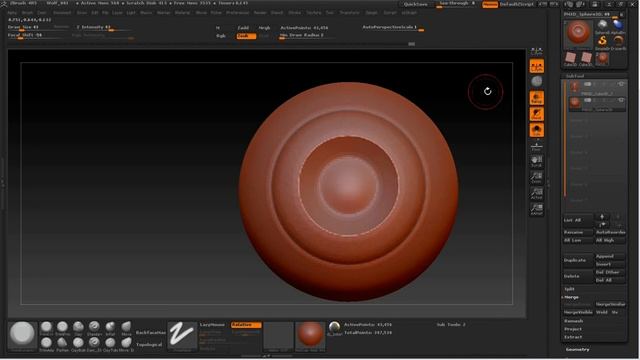Click the sculpted sphere model in canvas

[348, 192]
